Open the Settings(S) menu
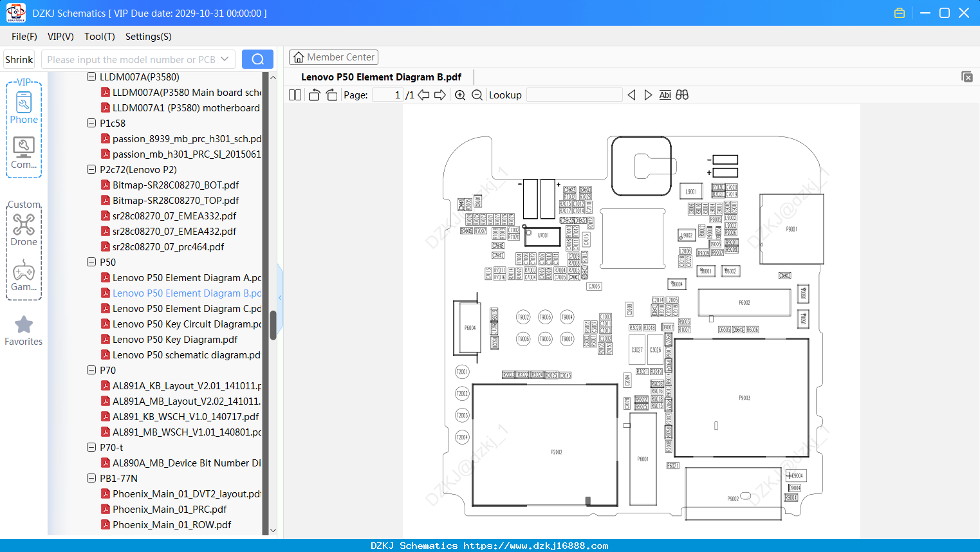Image resolution: width=980 pixels, height=552 pixels. [x=149, y=37]
